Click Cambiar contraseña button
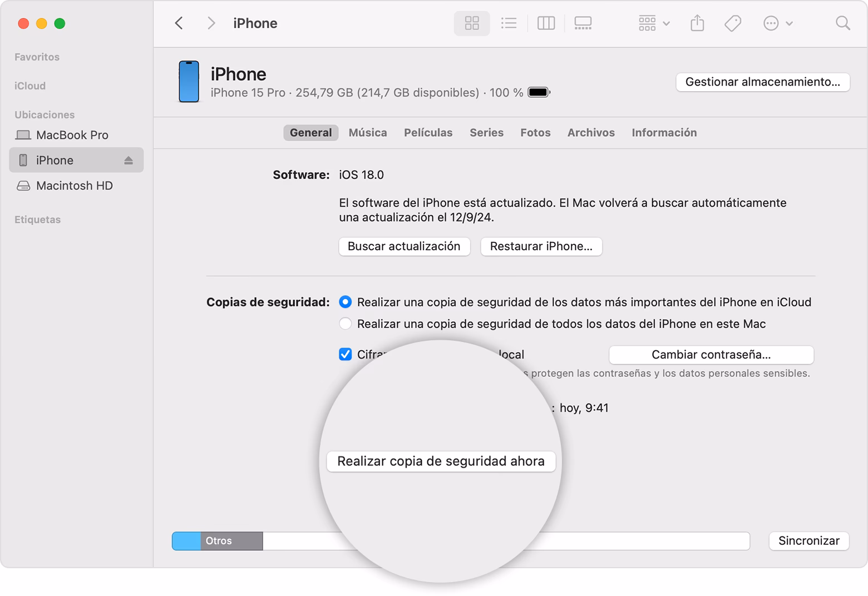The height and width of the screenshot is (596, 868). coord(711,355)
